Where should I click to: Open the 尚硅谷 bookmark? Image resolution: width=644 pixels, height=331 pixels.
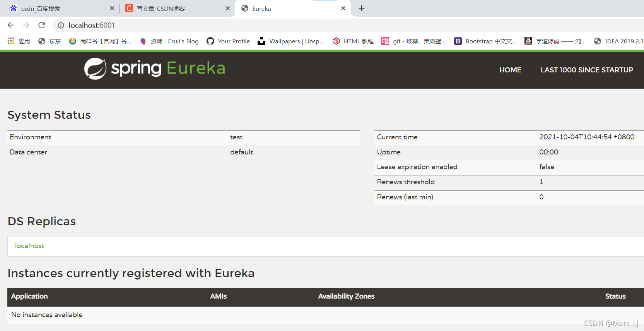100,41
